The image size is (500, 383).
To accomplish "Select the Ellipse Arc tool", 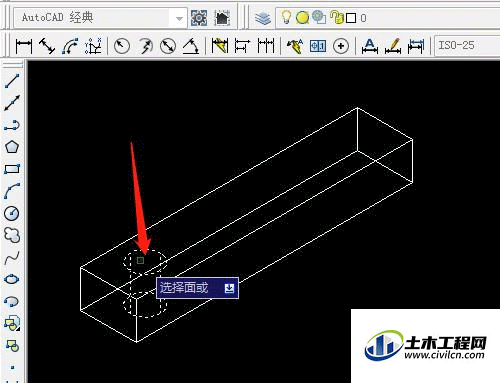I will 12,301.
